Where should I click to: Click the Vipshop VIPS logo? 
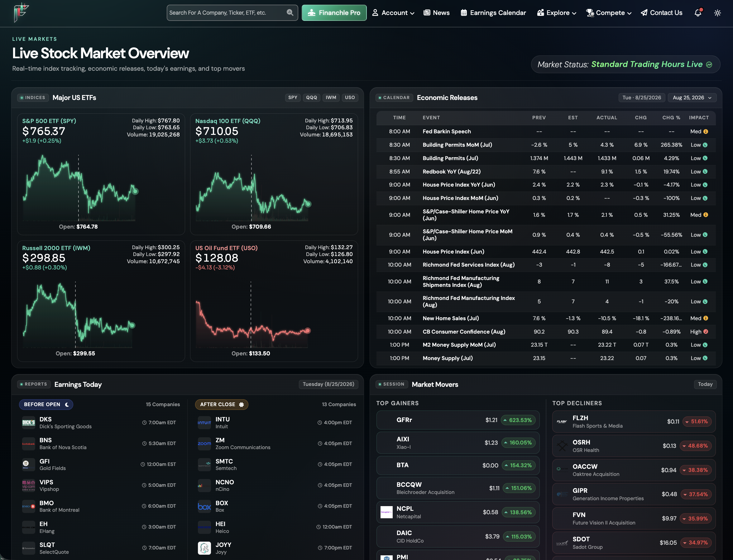coord(29,485)
